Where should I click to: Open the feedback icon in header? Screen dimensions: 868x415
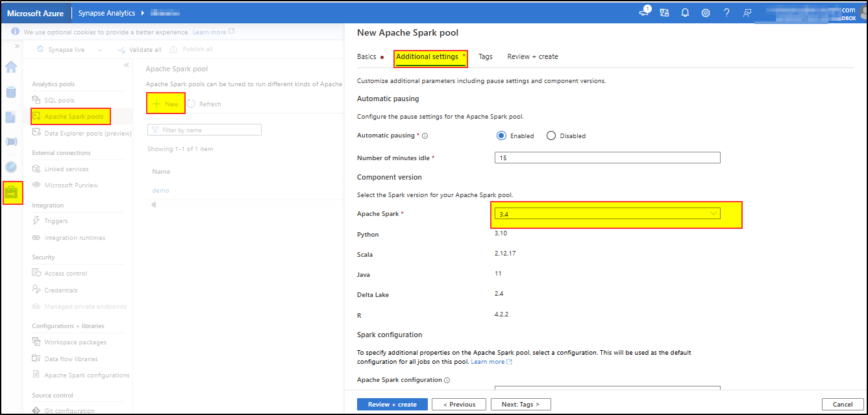pos(747,12)
